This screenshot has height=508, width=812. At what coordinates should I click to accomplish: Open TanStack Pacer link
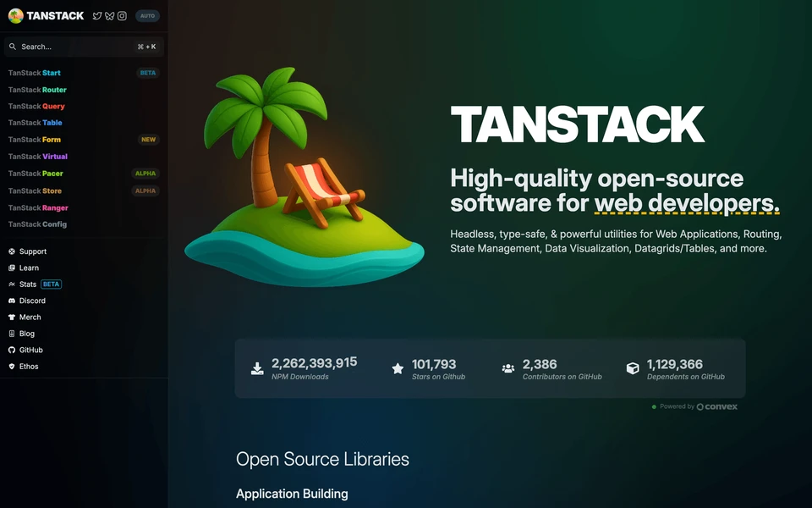(x=36, y=174)
